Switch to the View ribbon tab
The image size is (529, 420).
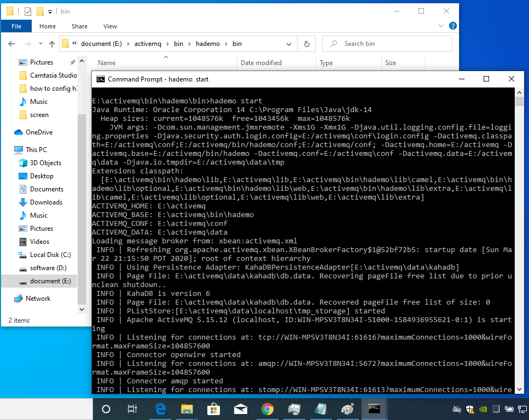point(110,26)
